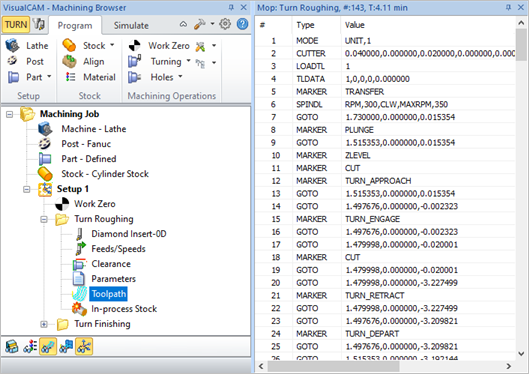Screen dimensions: 529x374
Task: Select row 6 SPINDL value
Action: tap(396, 105)
